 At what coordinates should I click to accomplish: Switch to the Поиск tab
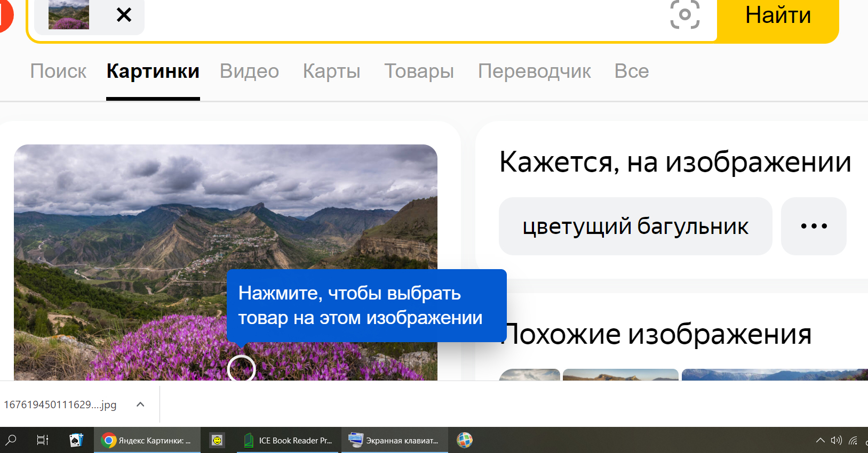[x=58, y=71]
